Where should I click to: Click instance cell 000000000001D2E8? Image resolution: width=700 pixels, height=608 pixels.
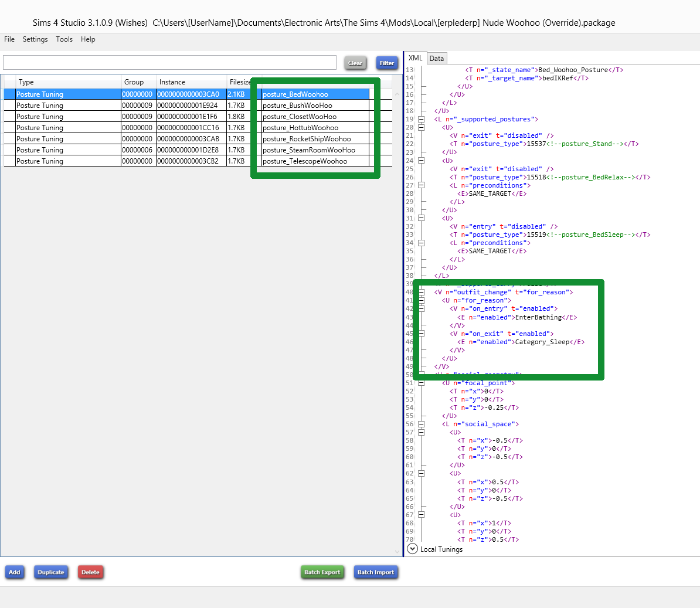click(192, 150)
